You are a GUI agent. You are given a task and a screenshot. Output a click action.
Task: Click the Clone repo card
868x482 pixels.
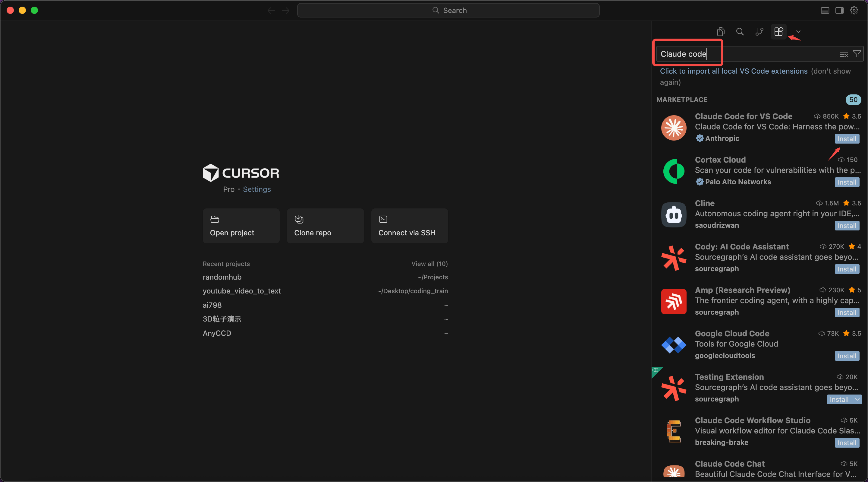point(325,226)
